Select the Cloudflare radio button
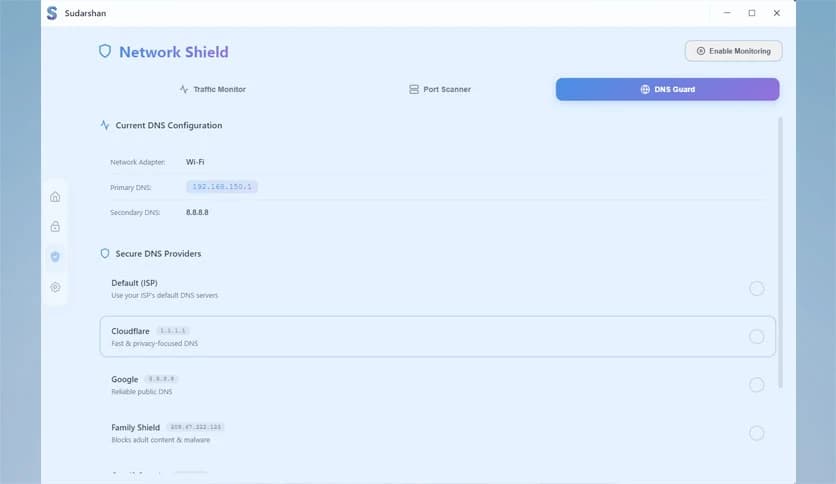836x484 pixels. tap(756, 336)
